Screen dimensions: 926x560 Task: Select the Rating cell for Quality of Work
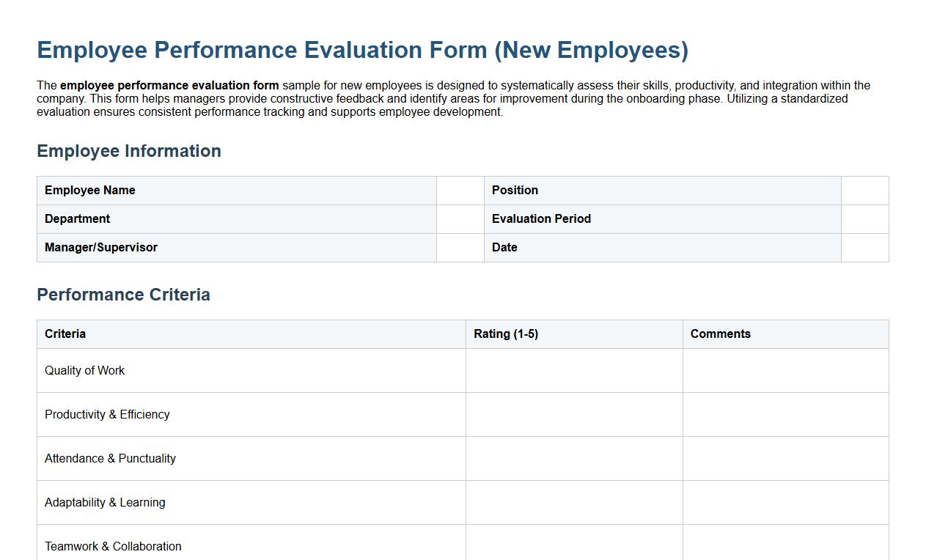click(574, 370)
